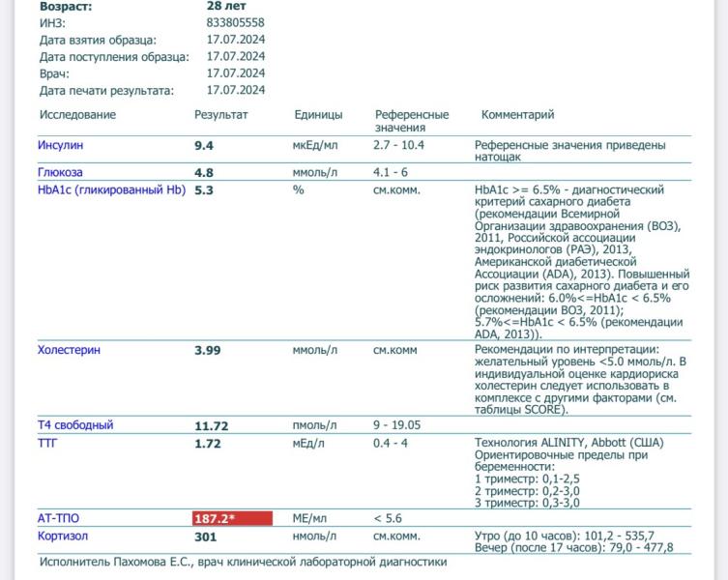Click the Утро (до 10 часов) cortisol range
The image size is (728, 580).
tap(564, 536)
